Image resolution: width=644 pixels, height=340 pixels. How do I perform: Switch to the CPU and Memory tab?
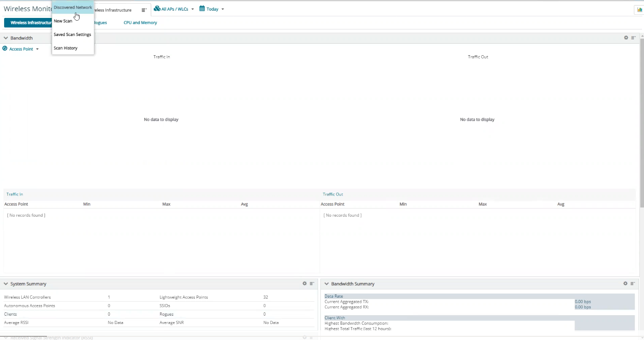point(140,23)
